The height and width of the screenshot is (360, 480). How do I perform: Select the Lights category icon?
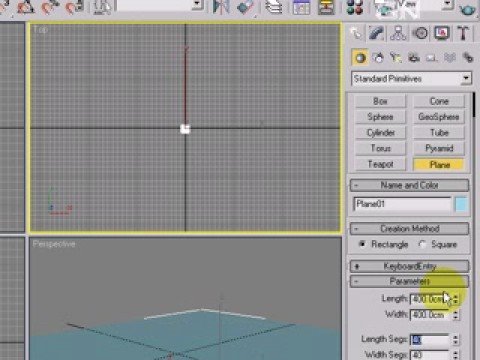tap(396, 58)
